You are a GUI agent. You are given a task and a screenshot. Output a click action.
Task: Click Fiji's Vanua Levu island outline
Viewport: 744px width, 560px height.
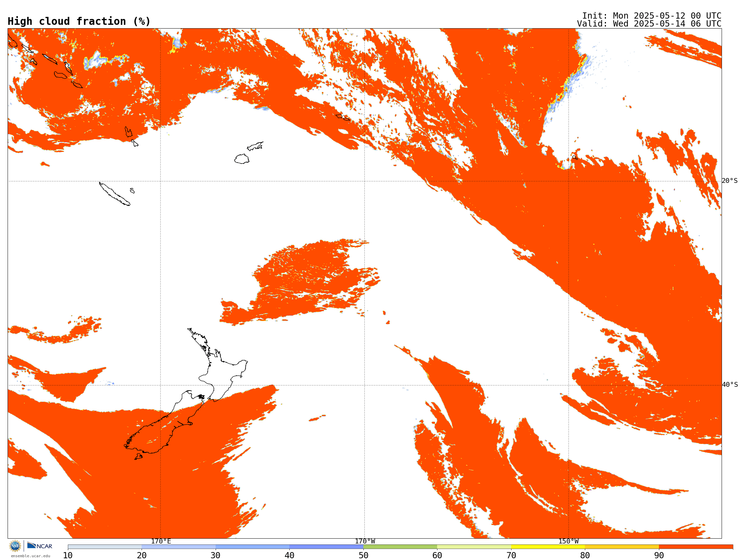(255, 146)
